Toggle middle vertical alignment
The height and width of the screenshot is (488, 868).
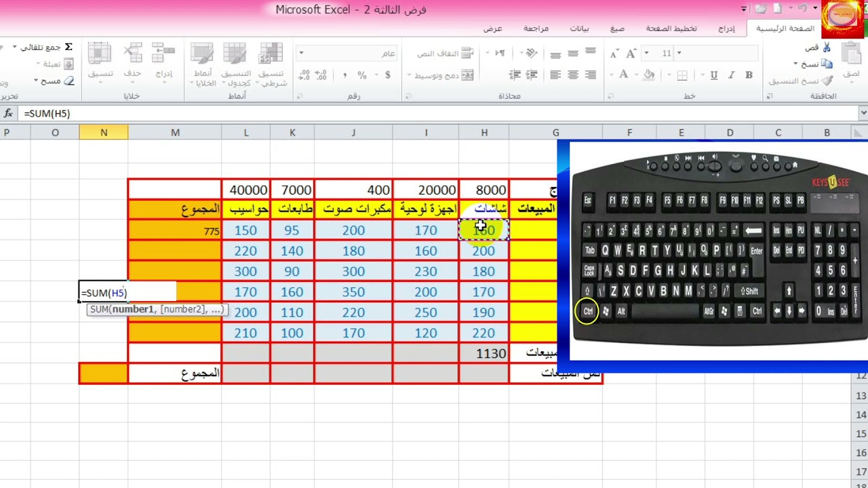click(x=573, y=53)
